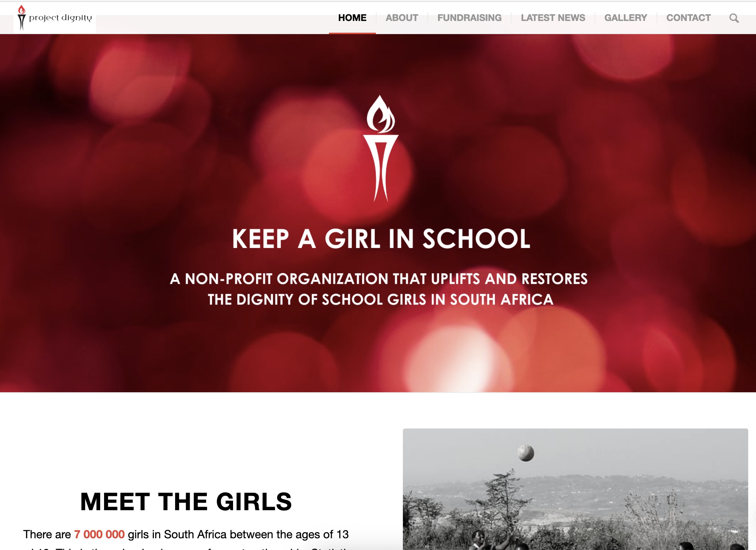The image size is (756, 550).
Task: Click the paragraph about girls in South Africa
Action: tap(186, 539)
